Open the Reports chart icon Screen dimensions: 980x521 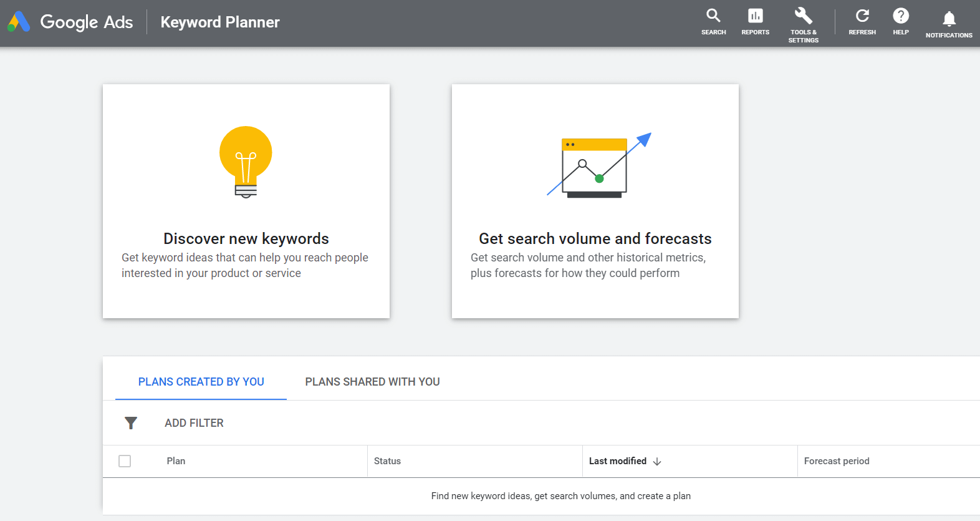[755, 16]
